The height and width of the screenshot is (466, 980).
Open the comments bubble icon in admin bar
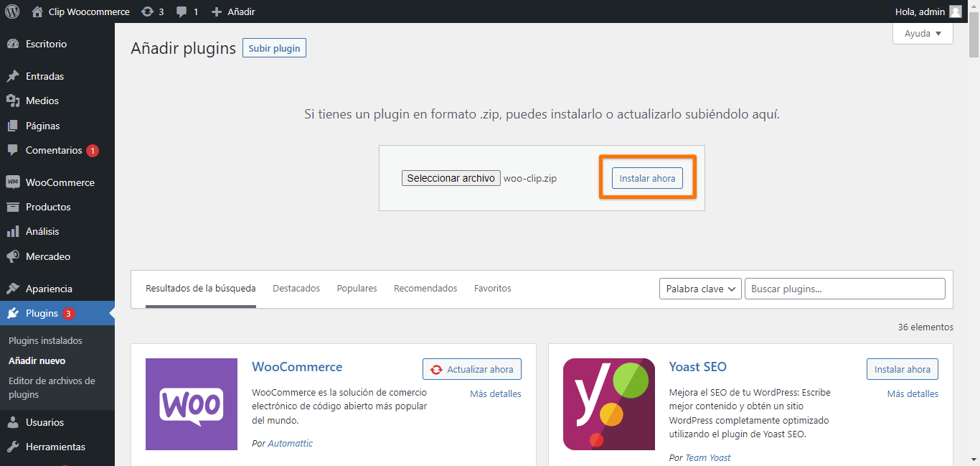[x=182, y=12]
